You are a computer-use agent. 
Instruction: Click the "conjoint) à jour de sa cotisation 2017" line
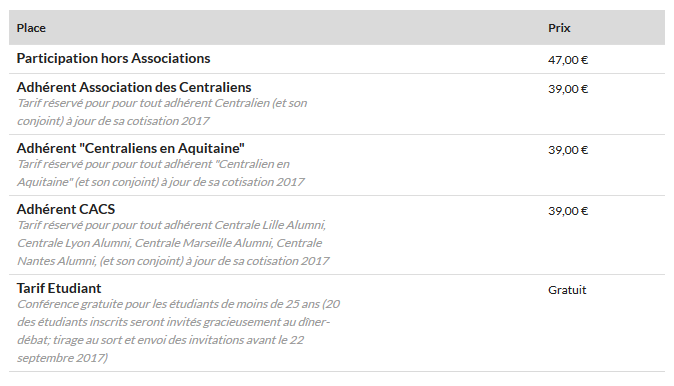click(113, 121)
